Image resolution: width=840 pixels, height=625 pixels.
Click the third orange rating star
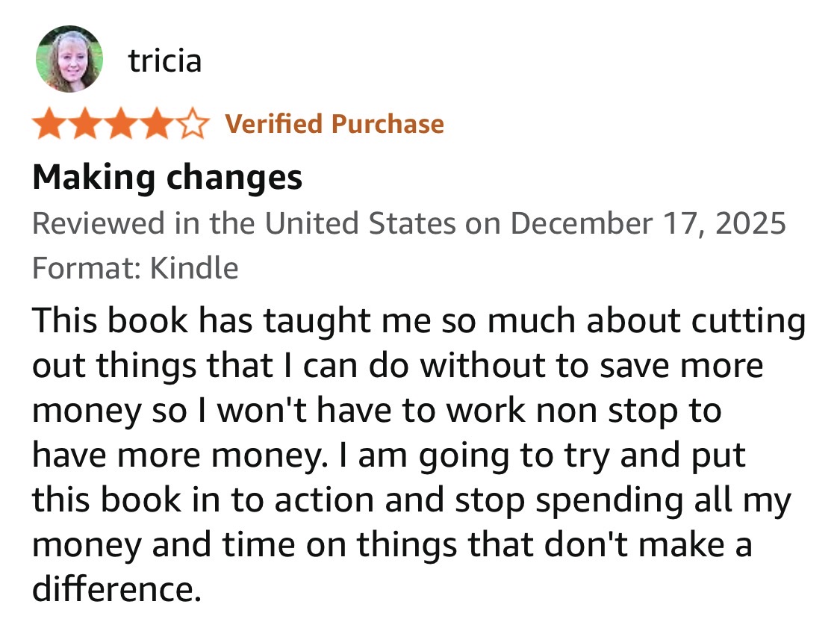pyautogui.click(x=121, y=124)
